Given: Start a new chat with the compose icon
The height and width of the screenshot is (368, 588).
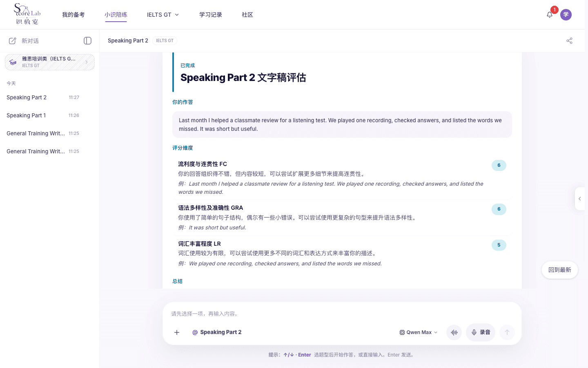Looking at the screenshot, I should pos(13,41).
